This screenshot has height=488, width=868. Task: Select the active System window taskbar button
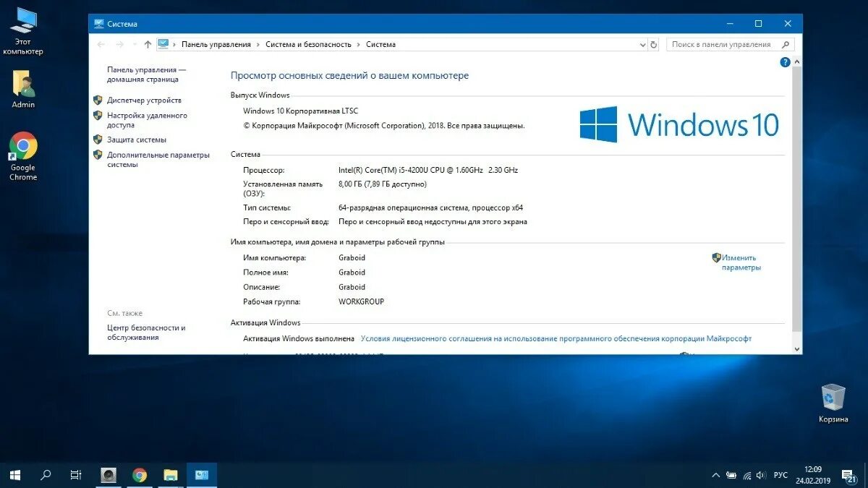pyautogui.click(x=202, y=475)
